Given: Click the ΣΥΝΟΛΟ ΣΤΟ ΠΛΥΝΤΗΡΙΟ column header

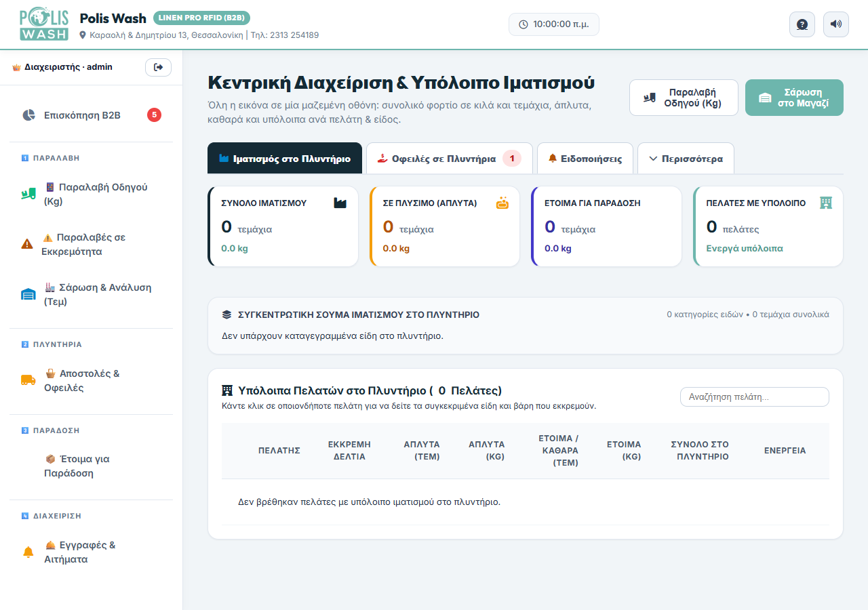Looking at the screenshot, I should (700, 451).
